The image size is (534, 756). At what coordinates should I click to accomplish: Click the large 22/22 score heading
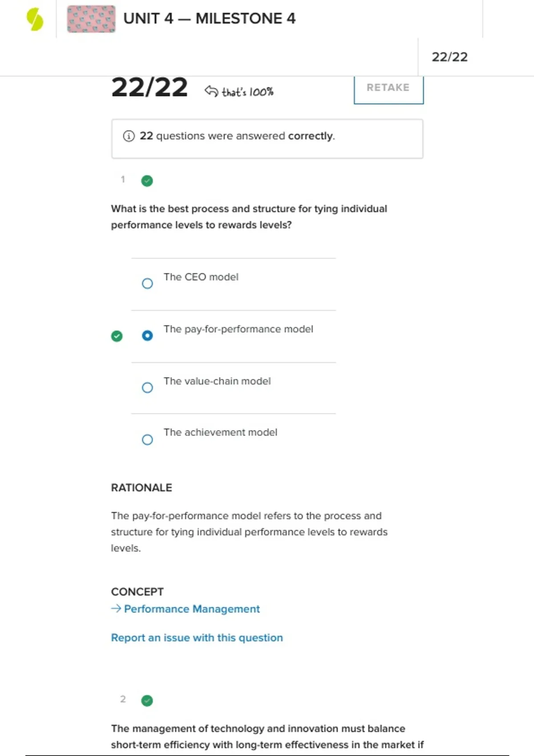(150, 87)
